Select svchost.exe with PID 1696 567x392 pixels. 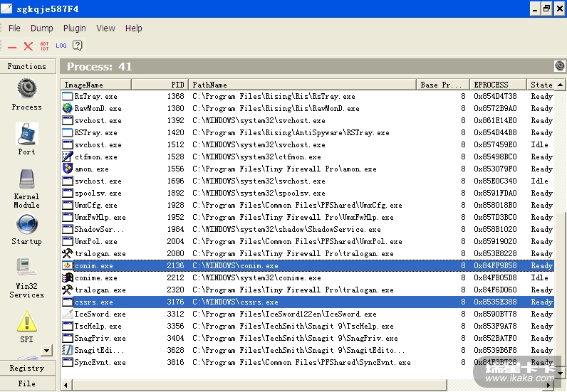308,181
